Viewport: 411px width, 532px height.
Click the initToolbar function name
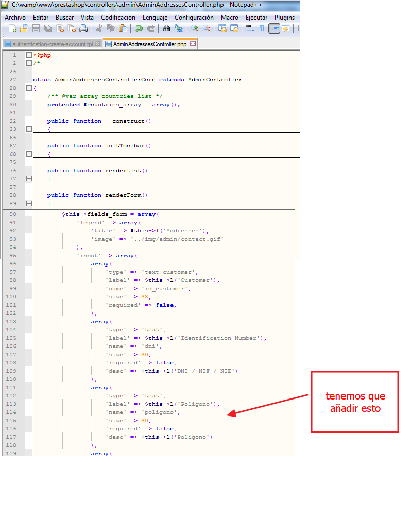(x=125, y=146)
